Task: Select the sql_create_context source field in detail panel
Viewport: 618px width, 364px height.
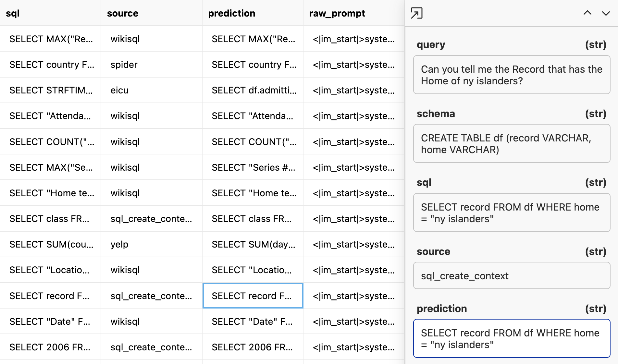Action: (512, 276)
